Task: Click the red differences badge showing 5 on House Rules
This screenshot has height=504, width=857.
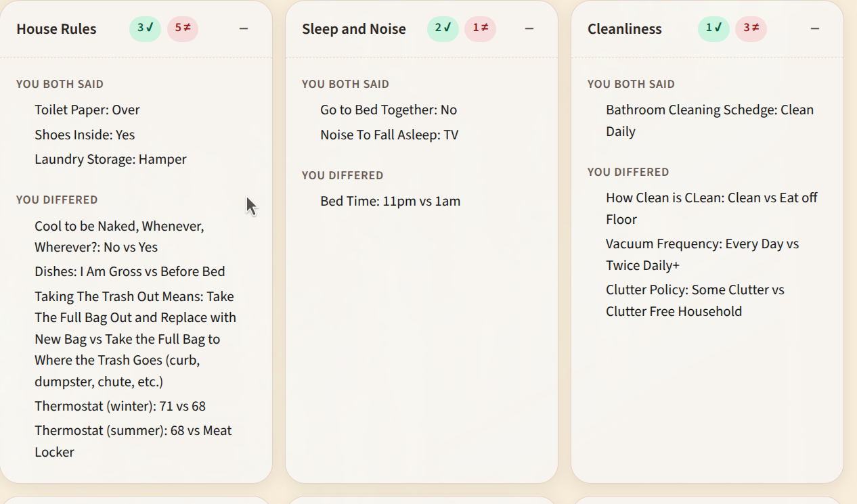Action: tap(183, 28)
